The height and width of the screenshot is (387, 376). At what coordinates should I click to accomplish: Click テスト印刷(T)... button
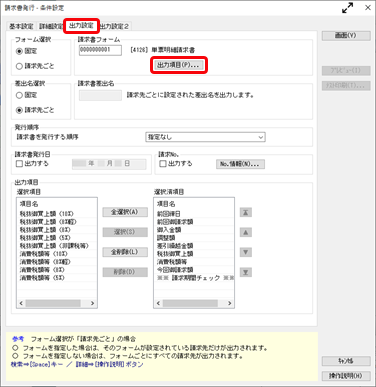point(346,86)
